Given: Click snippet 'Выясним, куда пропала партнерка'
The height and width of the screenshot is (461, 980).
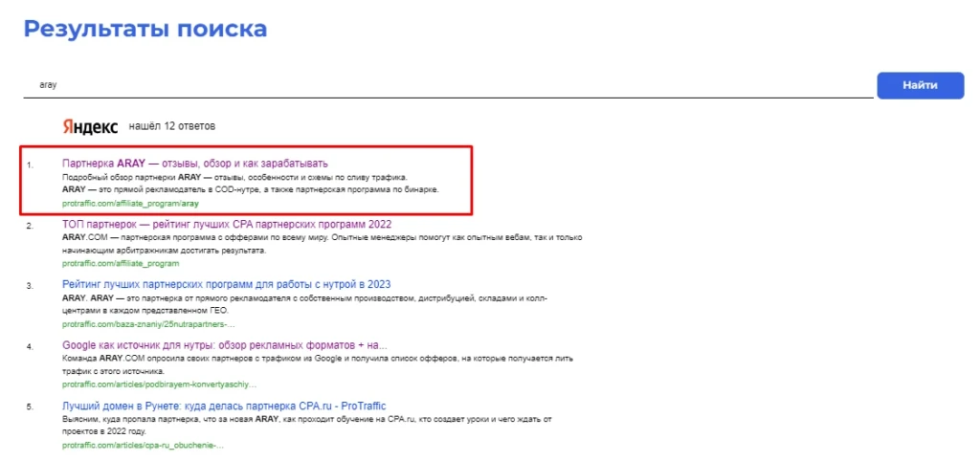Looking at the screenshot, I should tap(307, 425).
